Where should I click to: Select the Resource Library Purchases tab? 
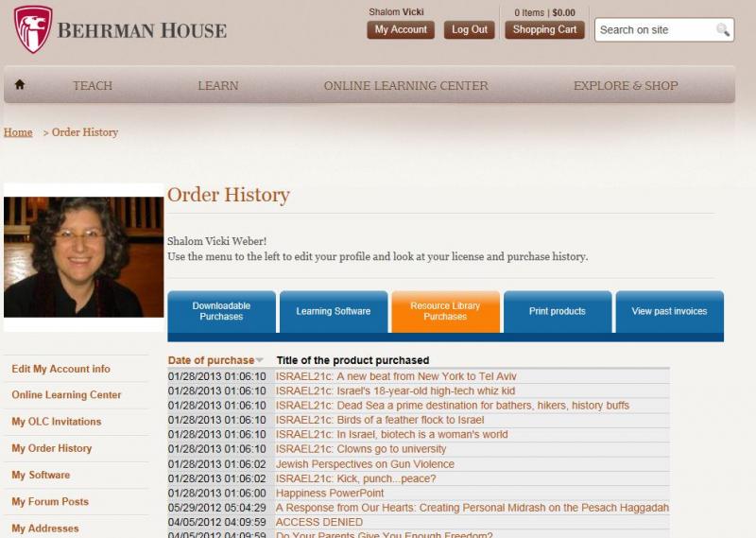point(445,311)
